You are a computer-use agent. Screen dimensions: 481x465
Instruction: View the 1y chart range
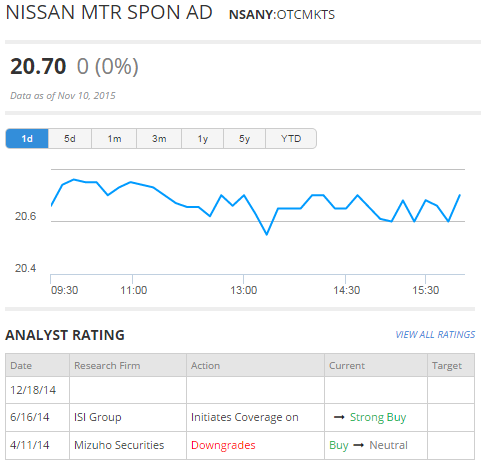pyautogui.click(x=203, y=138)
